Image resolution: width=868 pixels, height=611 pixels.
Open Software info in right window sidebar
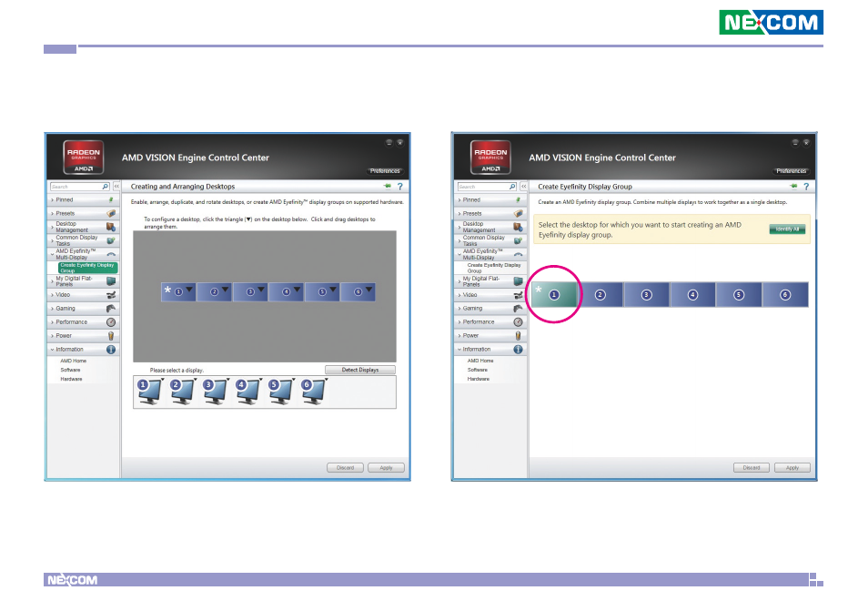(477, 370)
